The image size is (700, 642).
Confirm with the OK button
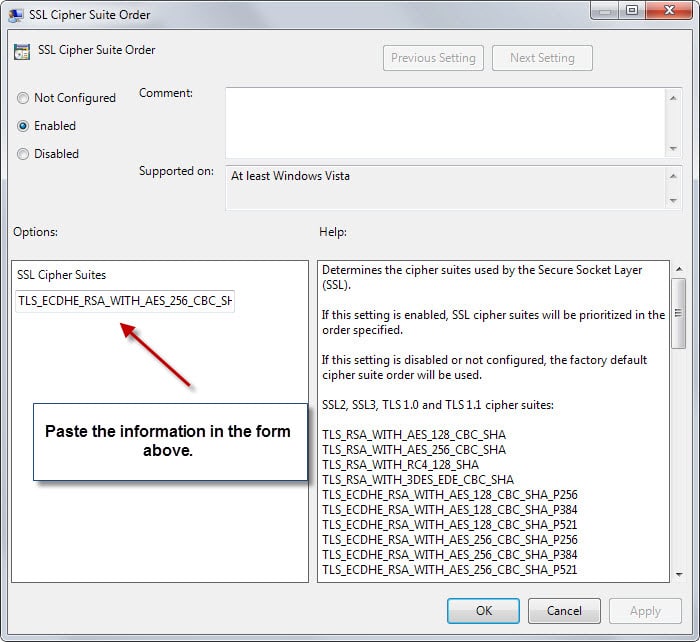(483, 610)
